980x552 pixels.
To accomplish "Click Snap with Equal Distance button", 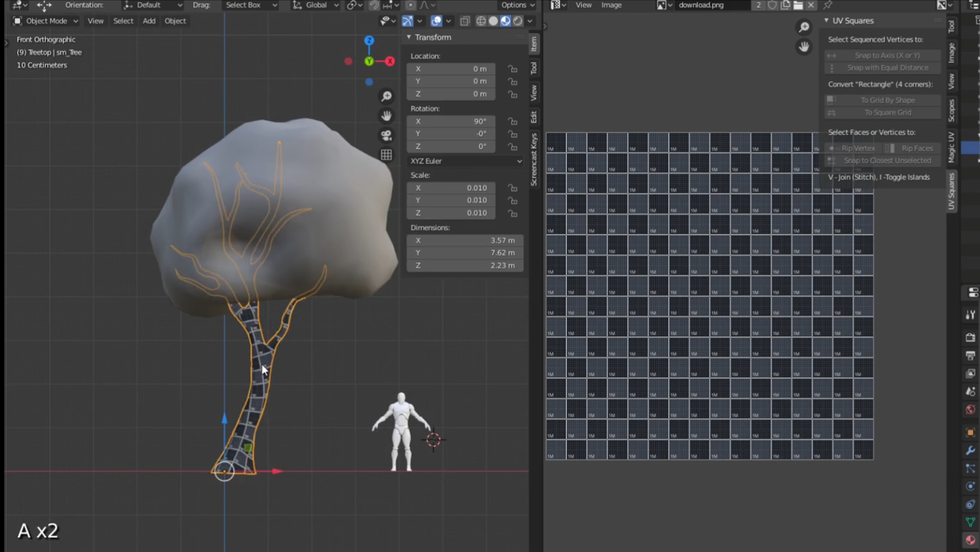I will [883, 68].
